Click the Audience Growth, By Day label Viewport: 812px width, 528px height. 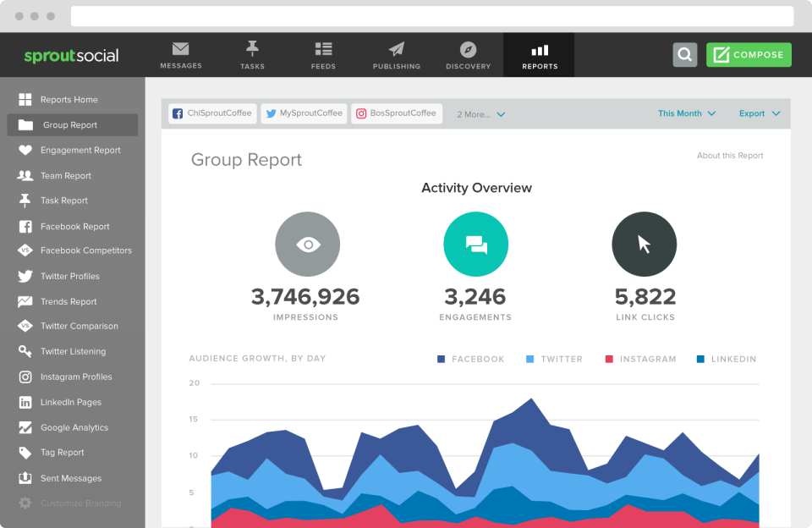click(x=257, y=359)
